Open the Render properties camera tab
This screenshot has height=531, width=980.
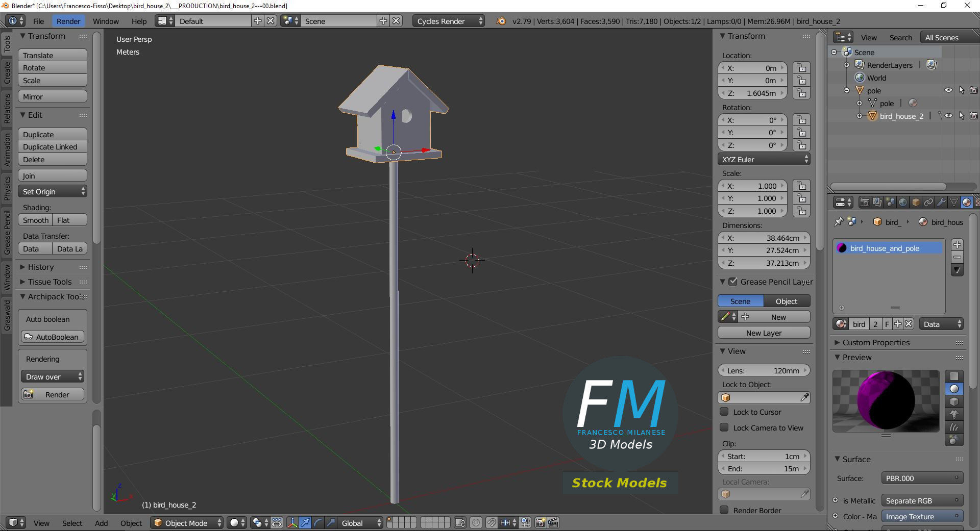[865, 203]
